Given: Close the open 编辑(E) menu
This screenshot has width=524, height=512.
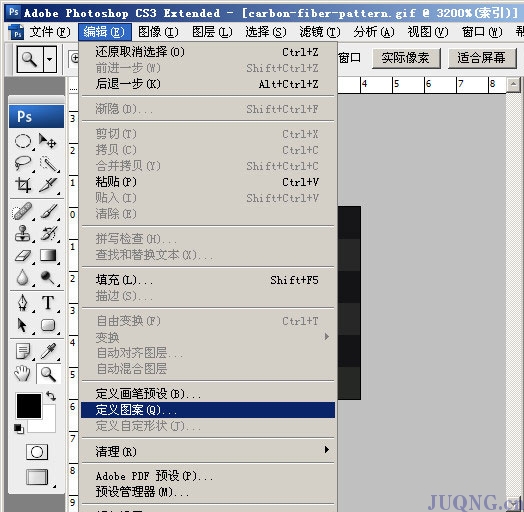Looking at the screenshot, I should [105, 32].
